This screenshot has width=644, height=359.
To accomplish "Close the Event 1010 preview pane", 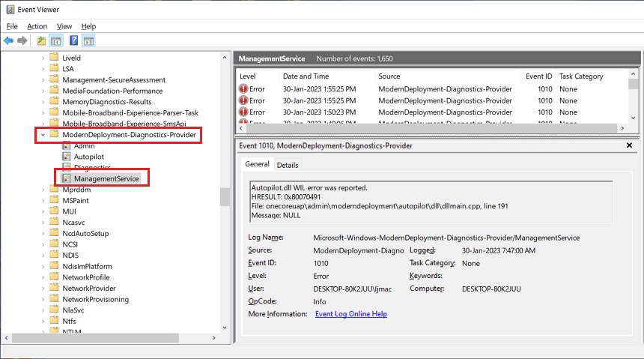I will point(629,145).
